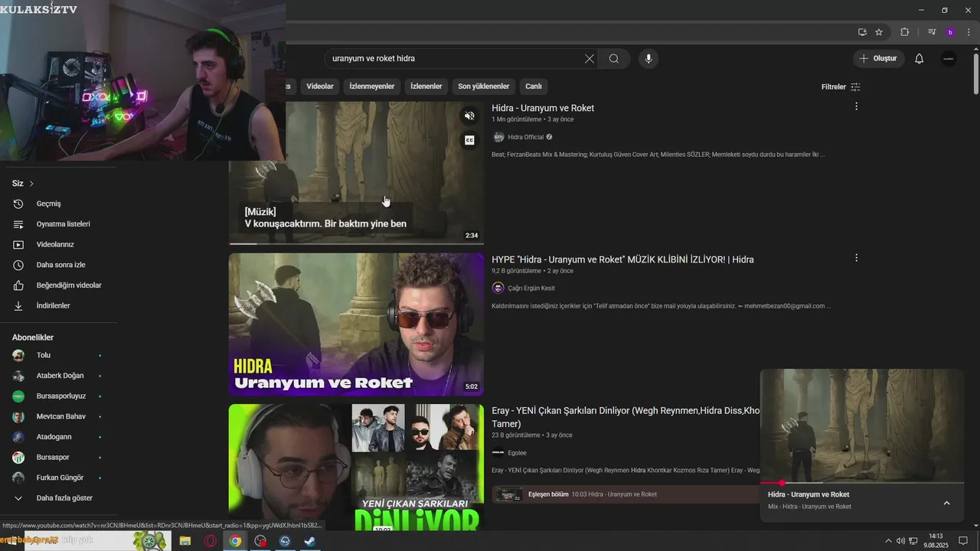Open the Ataberk Doğan subscription channel

point(58,376)
